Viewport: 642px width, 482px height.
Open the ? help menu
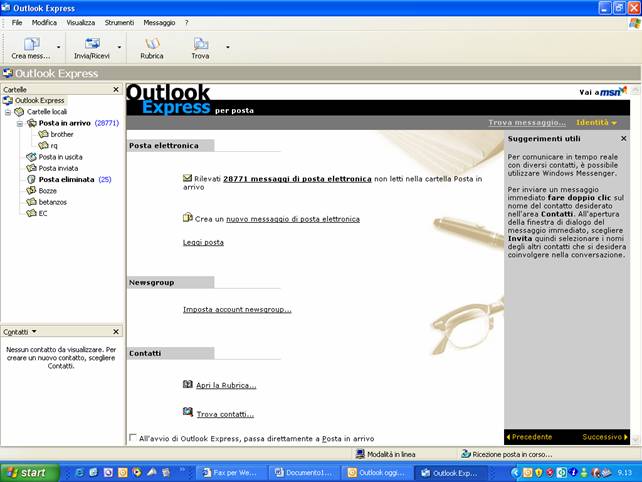pyautogui.click(x=186, y=23)
